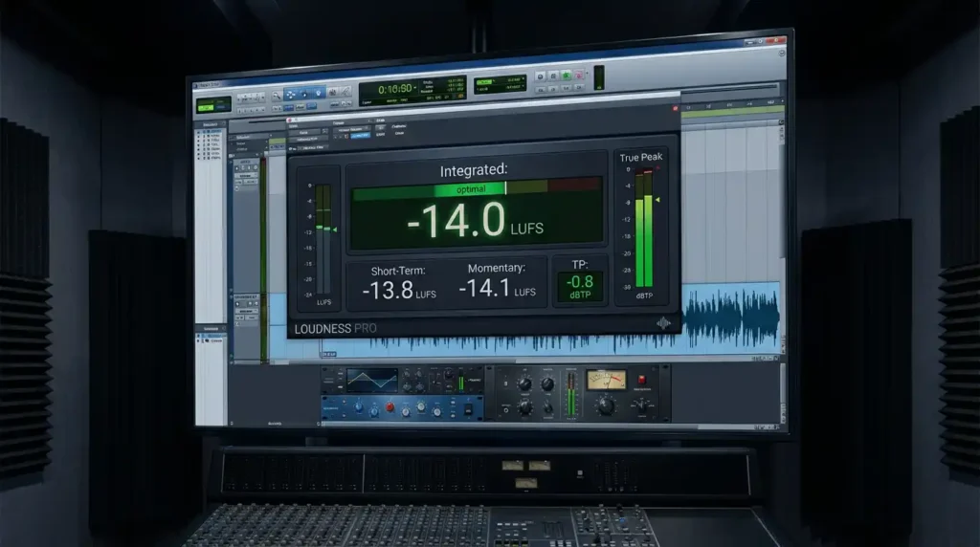This screenshot has width=980, height=547.
Task: Click the toolbar output level meter
Action: (x=599, y=77)
